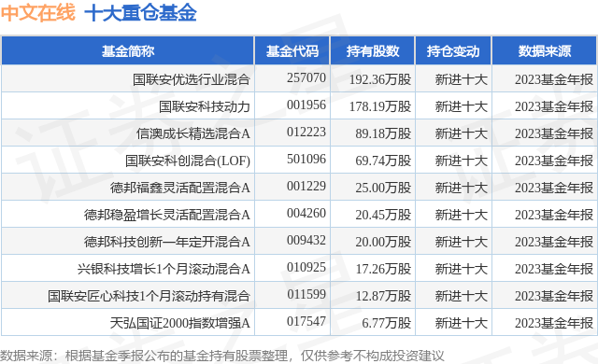Select fund name 信澳成长精选混合A
Screen dimensions: 598x364
click(x=193, y=133)
